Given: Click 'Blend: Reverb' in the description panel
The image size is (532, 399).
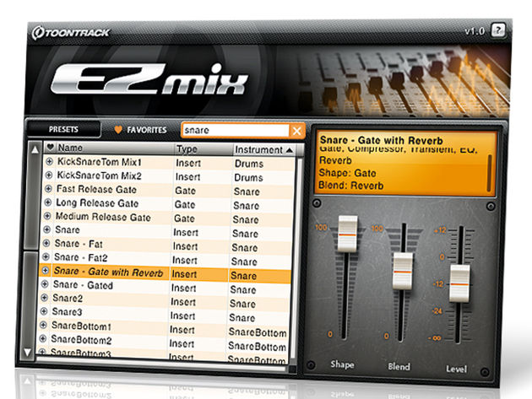Looking at the screenshot, I should click(x=350, y=186).
